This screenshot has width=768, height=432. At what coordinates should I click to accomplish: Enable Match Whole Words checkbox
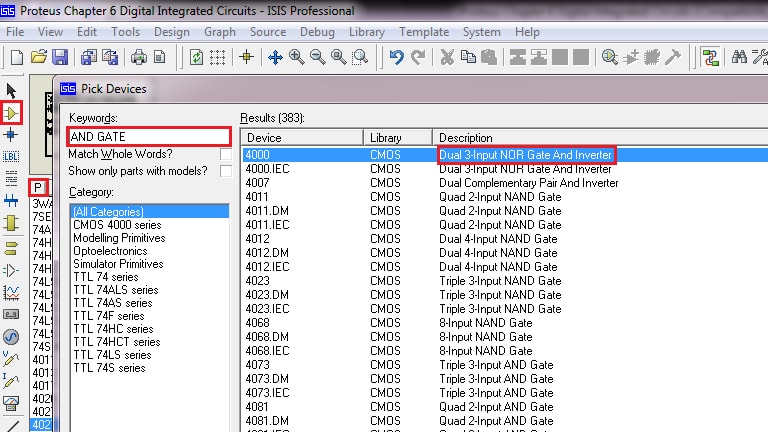pos(226,155)
